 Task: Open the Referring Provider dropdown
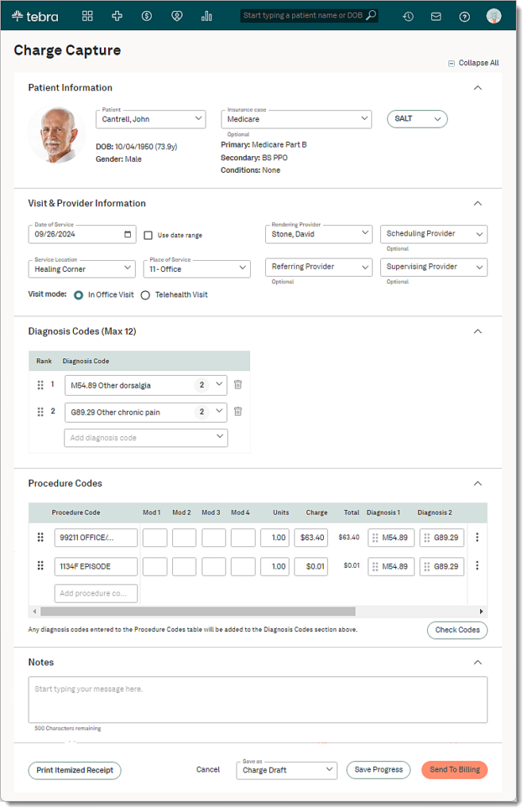pos(319,266)
